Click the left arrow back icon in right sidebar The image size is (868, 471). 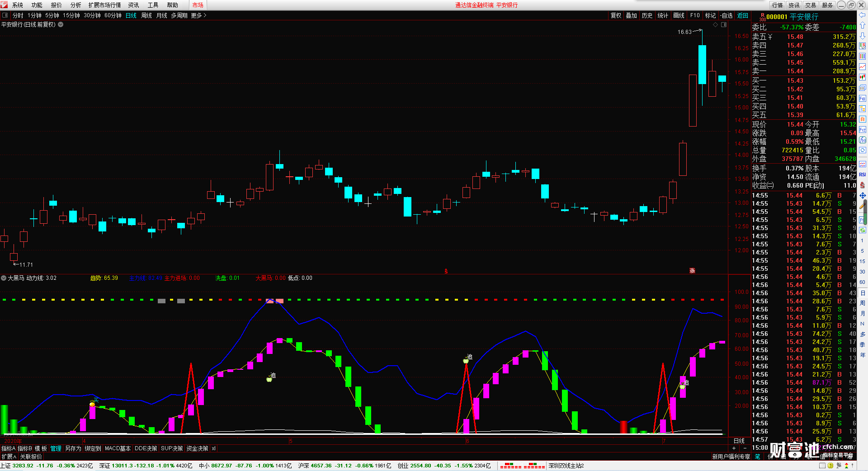(862, 15)
